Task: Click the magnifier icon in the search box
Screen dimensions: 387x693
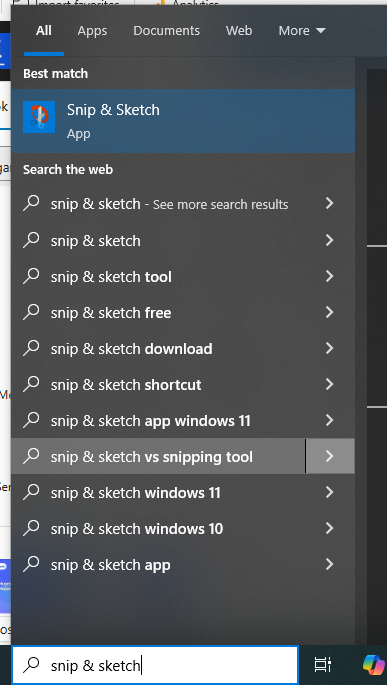Action: 31,665
